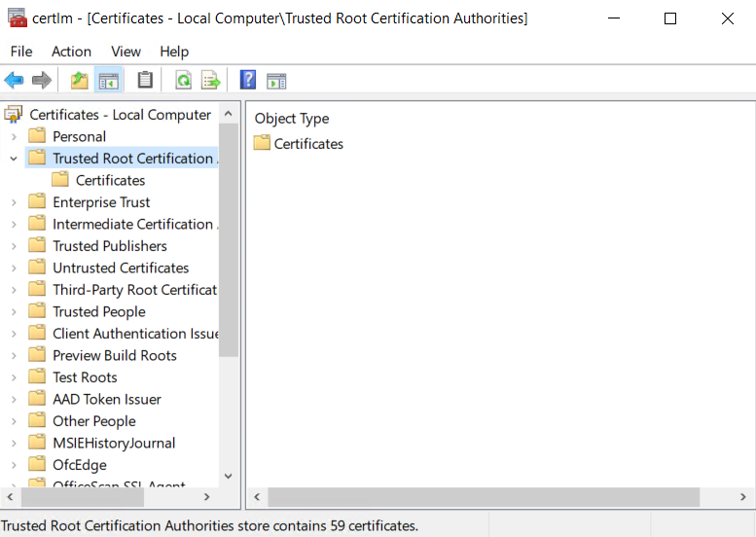Viewport: 756px width, 537px height.
Task: Click tree pane horizontal scroll right arrow
Action: click(207, 496)
